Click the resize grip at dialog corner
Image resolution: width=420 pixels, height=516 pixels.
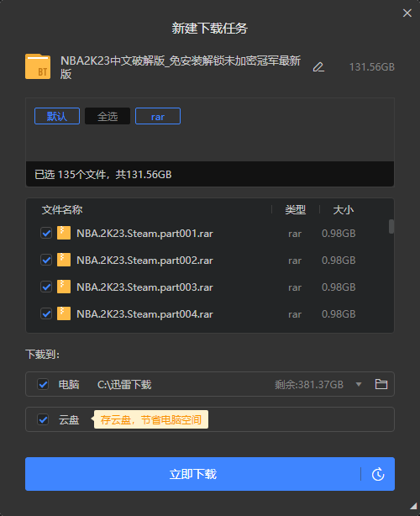[413, 506]
